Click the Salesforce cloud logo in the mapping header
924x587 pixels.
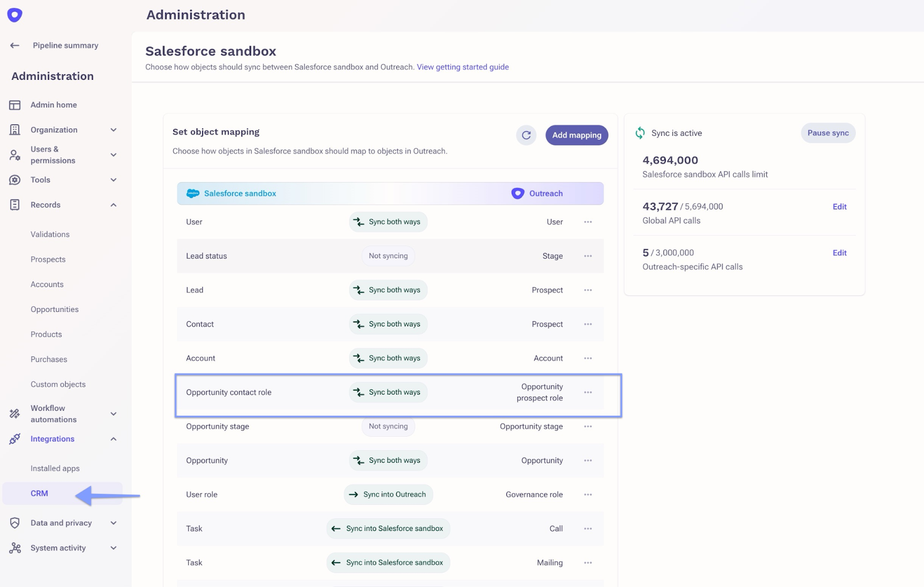point(193,194)
